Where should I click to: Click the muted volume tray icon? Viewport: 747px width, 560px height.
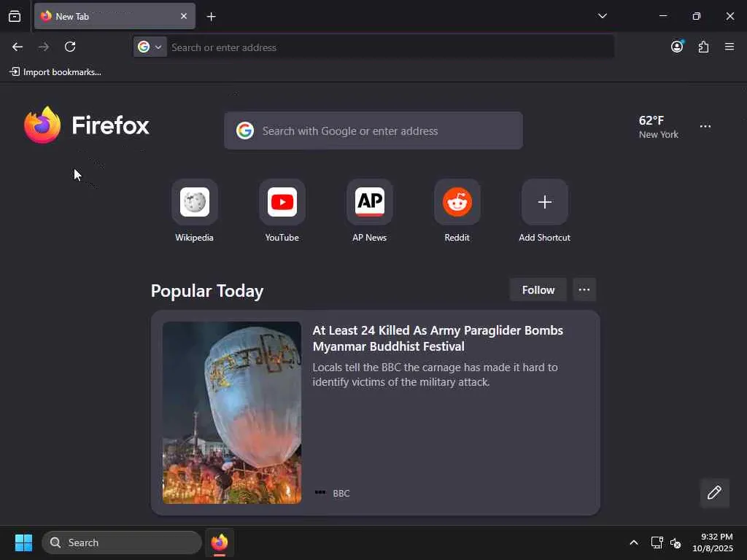point(675,542)
